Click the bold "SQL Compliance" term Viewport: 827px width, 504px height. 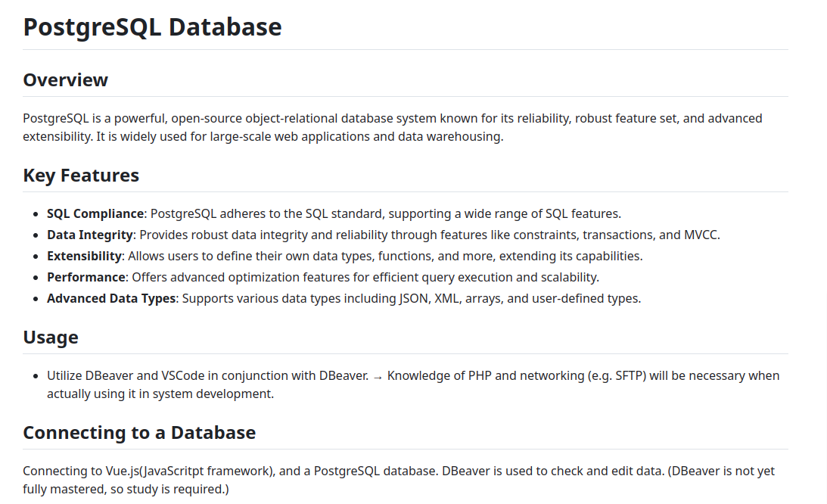pos(95,213)
